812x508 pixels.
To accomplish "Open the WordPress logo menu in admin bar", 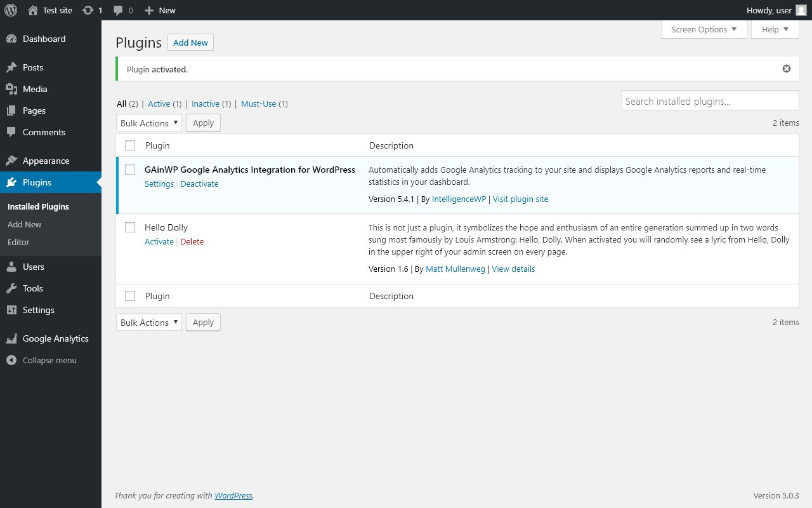I will pos(11,10).
